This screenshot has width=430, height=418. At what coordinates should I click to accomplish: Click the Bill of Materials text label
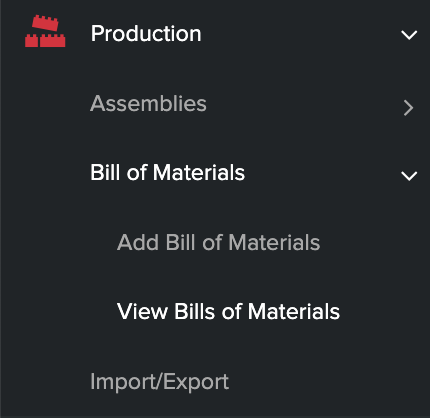(x=168, y=173)
